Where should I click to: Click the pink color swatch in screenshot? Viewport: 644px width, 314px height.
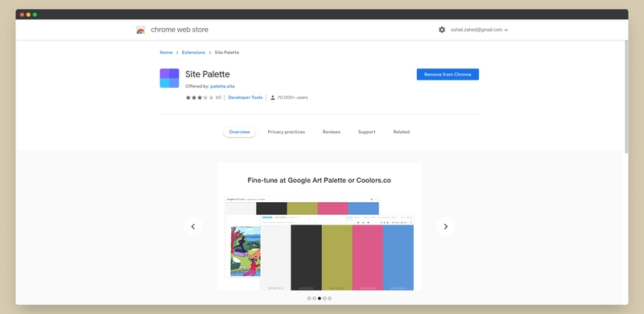coord(368,258)
